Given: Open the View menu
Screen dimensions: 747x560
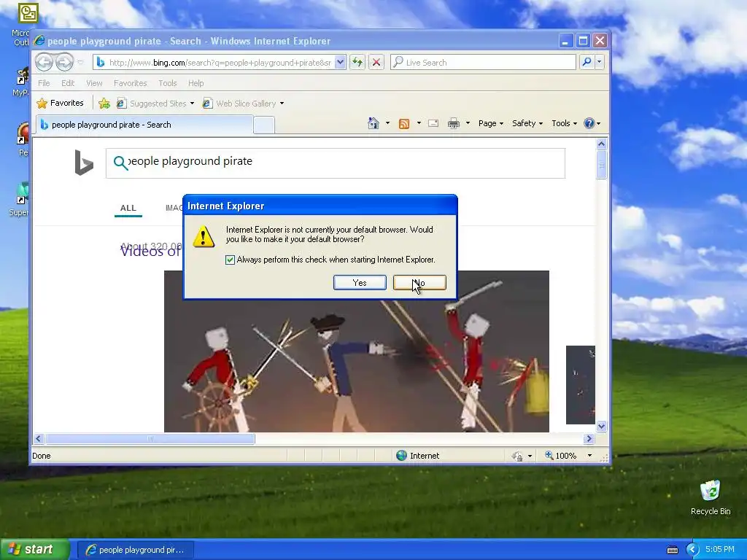Looking at the screenshot, I should pos(94,83).
